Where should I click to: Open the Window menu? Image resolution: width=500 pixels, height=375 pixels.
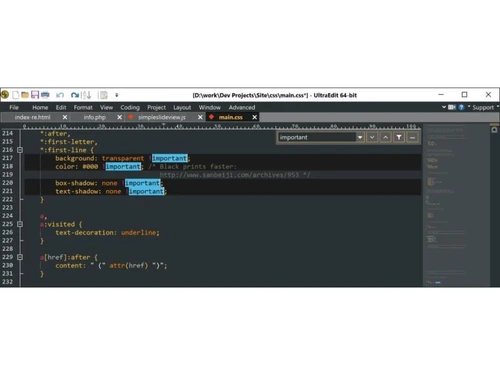point(210,107)
